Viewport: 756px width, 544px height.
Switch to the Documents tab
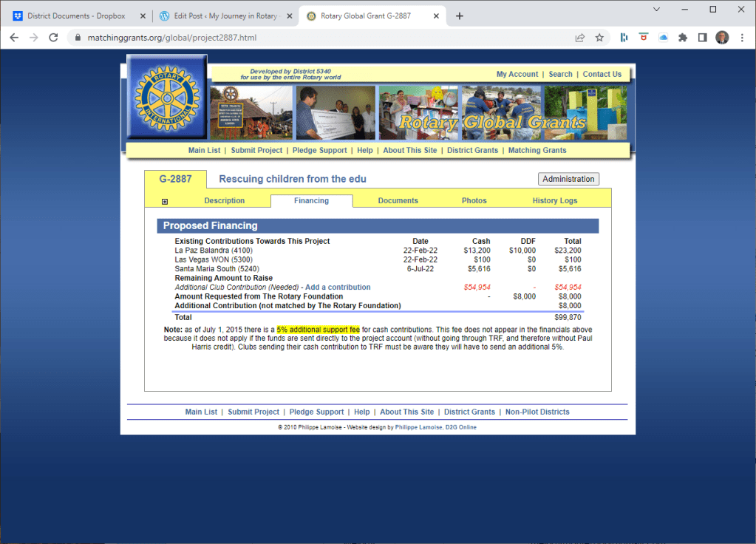pos(398,201)
